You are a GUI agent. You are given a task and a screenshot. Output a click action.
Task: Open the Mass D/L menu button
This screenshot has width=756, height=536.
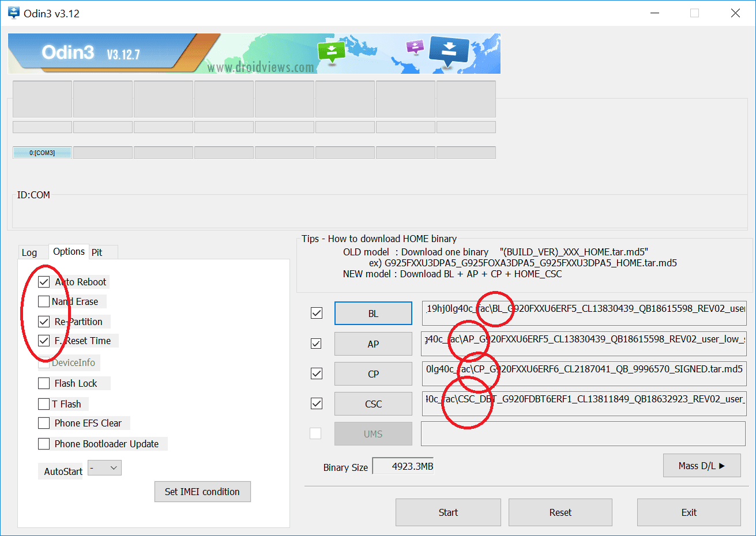(x=702, y=466)
